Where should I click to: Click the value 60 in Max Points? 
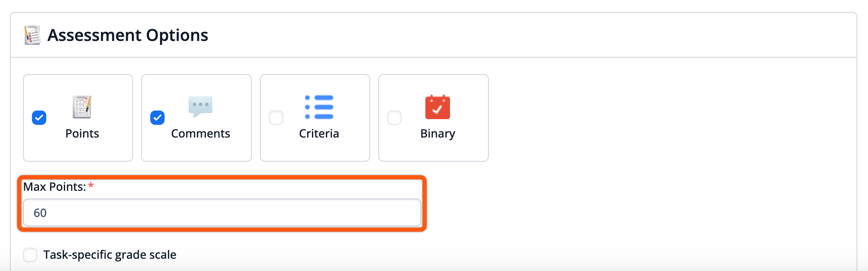[x=40, y=213]
